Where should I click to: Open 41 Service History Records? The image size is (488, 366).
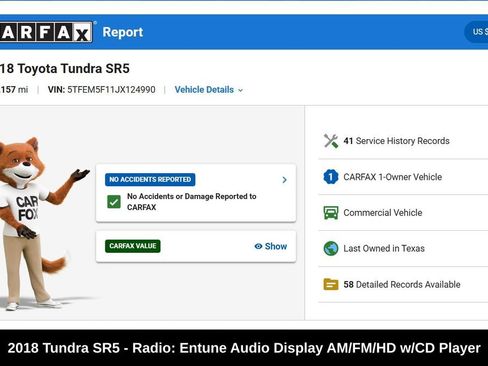[403, 141]
